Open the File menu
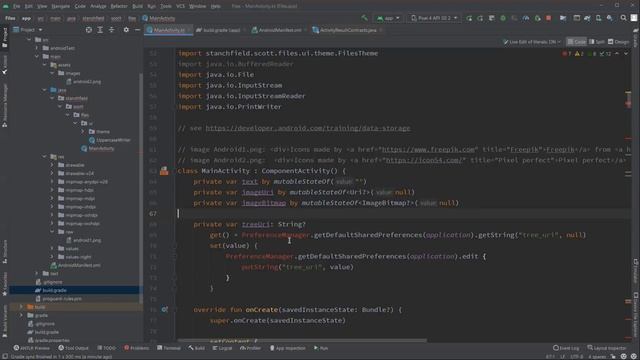 pos(16,6)
